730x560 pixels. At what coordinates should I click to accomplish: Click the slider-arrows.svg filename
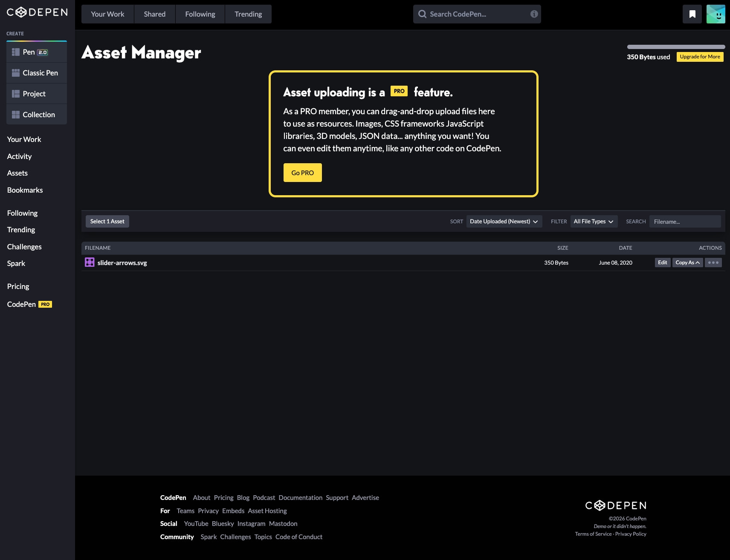click(122, 263)
